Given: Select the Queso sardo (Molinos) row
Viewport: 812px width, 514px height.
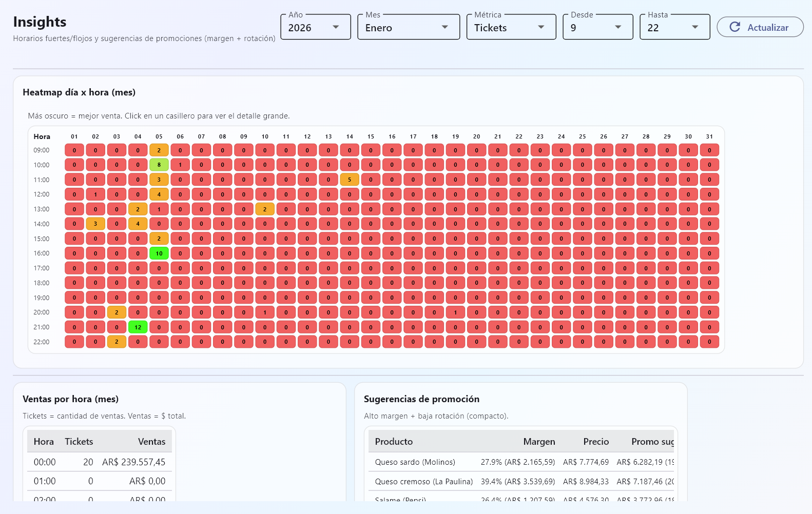Looking at the screenshot, I should point(415,462).
